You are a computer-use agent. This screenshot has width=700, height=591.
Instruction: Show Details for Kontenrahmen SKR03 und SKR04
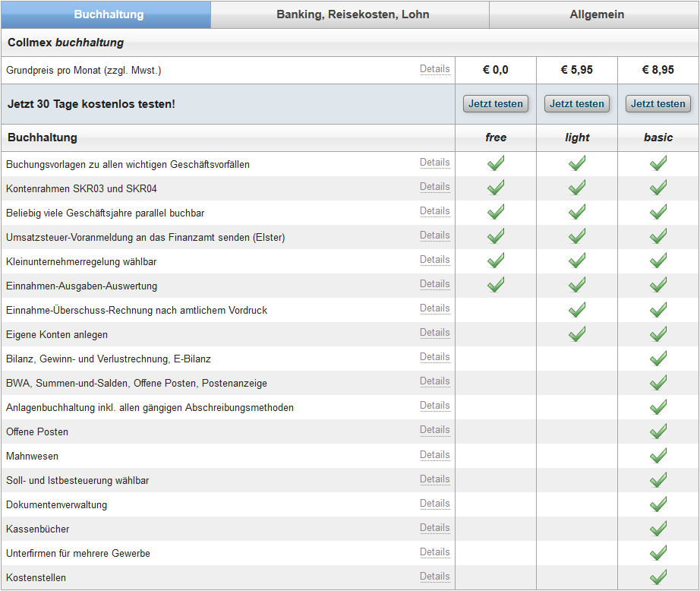coord(435,187)
